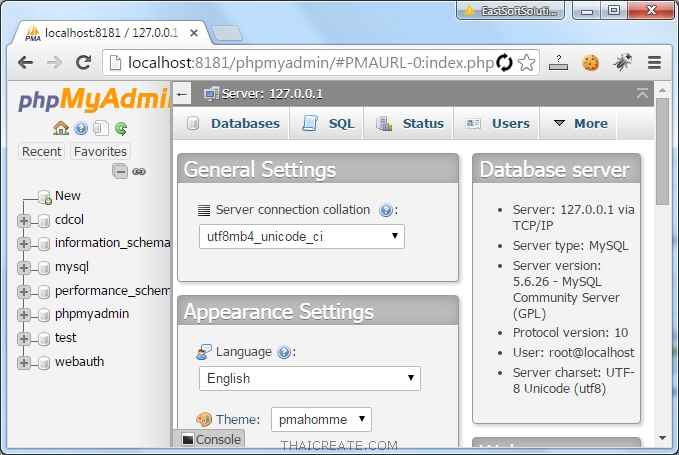
Task: Click the cookie extension icon
Action: tap(590, 63)
